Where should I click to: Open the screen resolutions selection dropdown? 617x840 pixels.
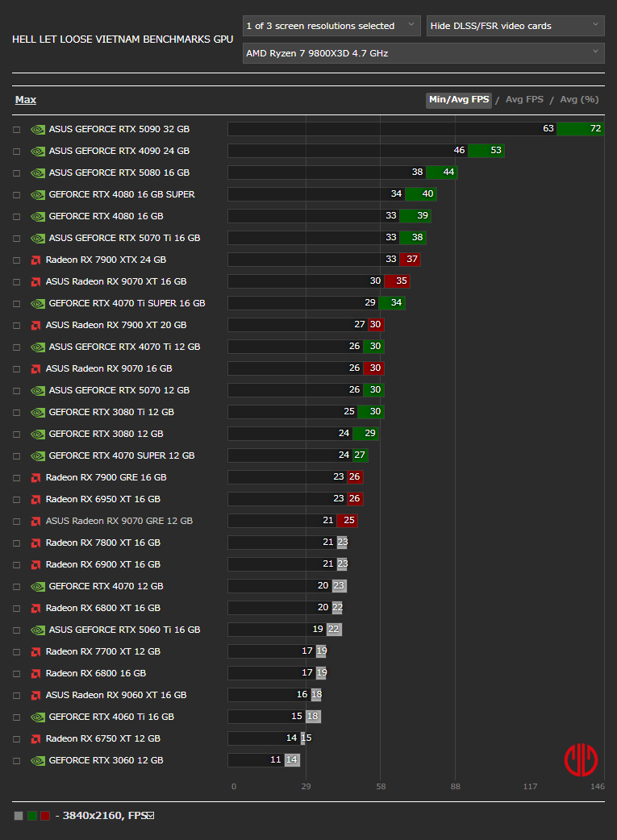coord(331,26)
